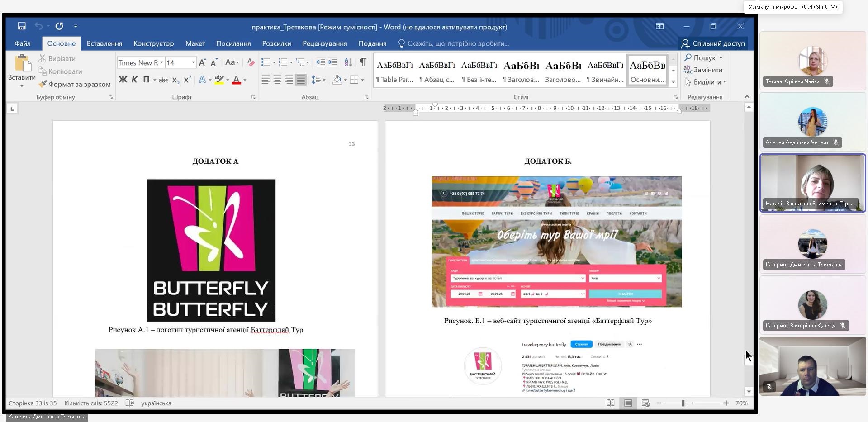Toggle italic К formatting
The height and width of the screenshot is (422, 868).
[134, 80]
